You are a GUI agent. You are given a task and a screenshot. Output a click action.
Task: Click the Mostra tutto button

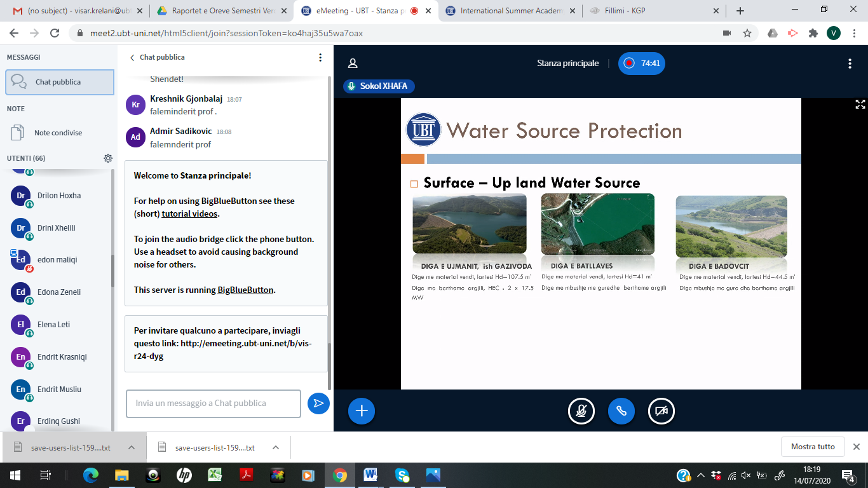click(813, 447)
